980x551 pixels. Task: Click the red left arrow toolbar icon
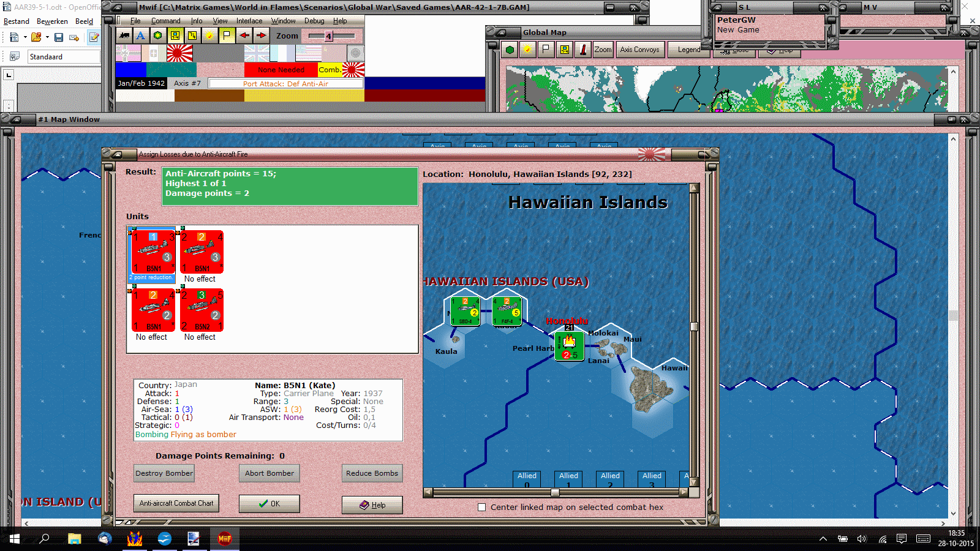coord(244,36)
